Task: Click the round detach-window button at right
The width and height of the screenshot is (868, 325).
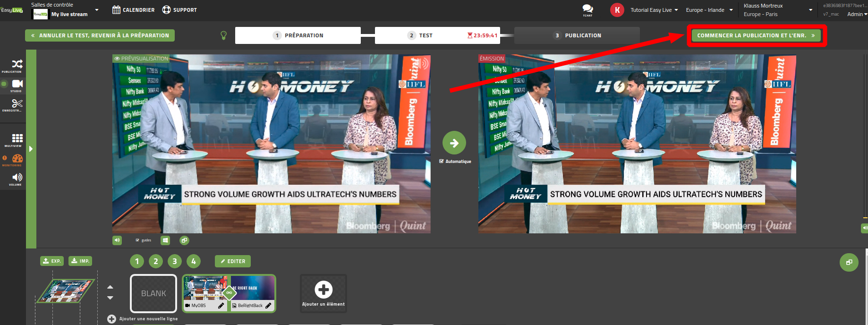Action: [849, 262]
